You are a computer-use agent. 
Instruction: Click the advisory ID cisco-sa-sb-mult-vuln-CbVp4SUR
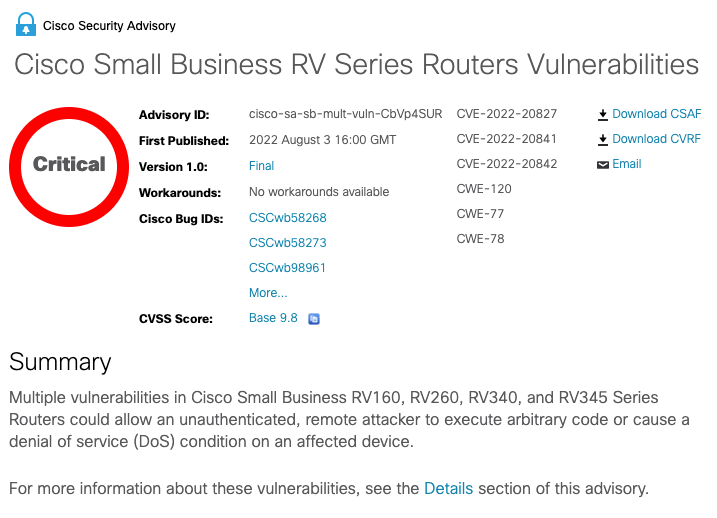pos(345,114)
